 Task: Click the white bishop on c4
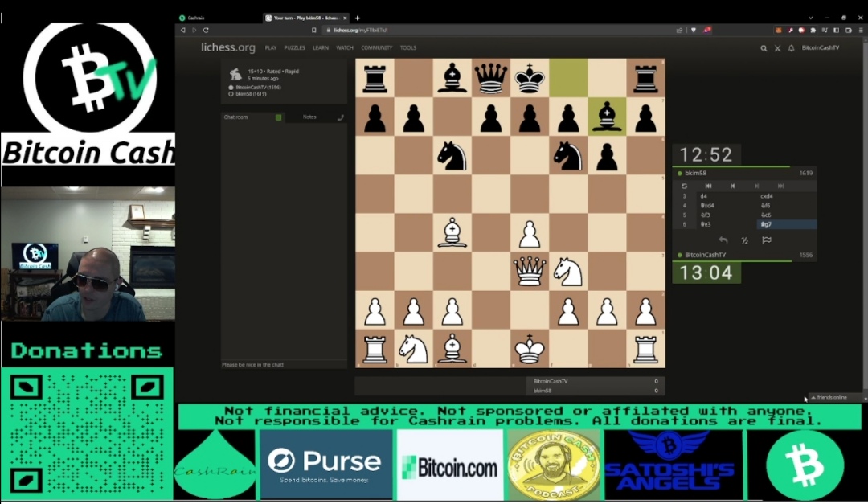tap(452, 232)
